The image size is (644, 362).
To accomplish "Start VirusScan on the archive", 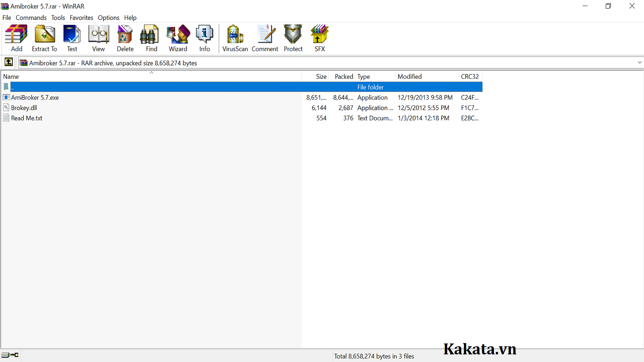I will [x=235, y=35].
